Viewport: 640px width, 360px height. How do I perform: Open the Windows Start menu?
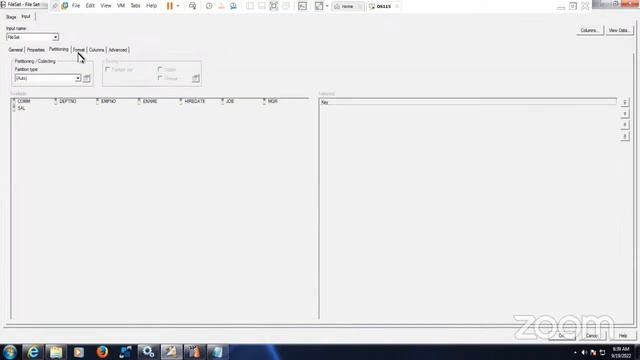click(10, 352)
